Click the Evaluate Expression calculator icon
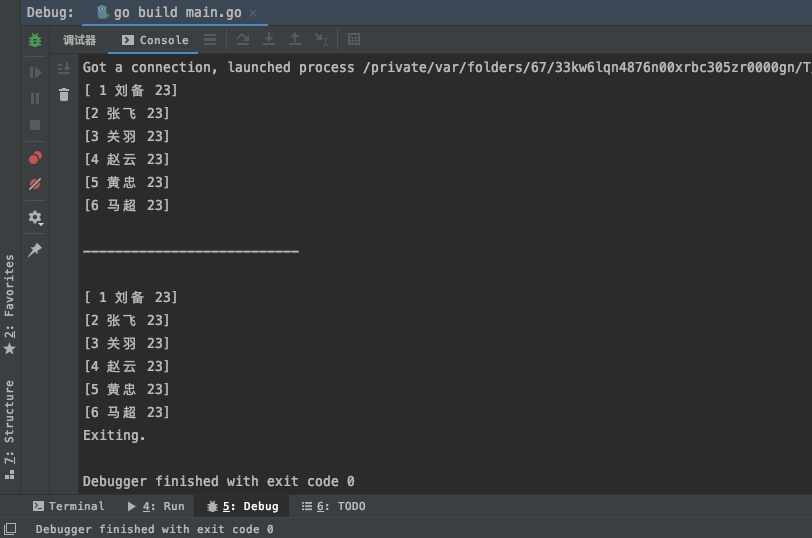 click(x=354, y=39)
